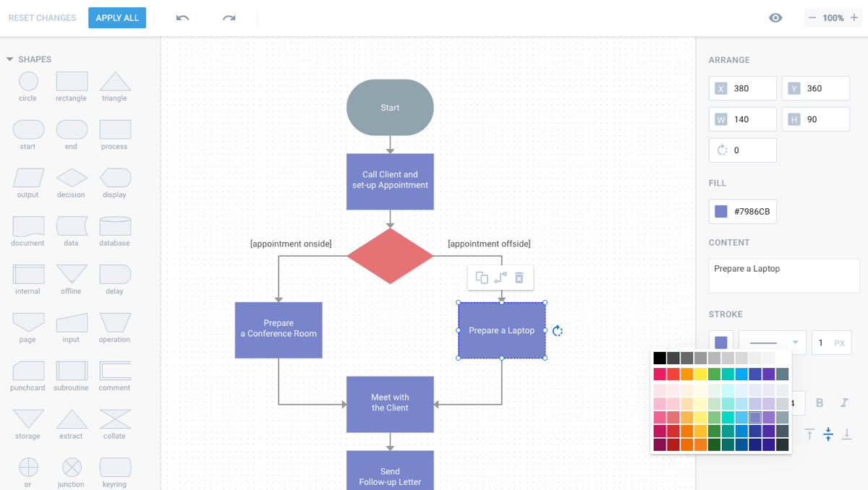
Task: Toggle bold text formatting
Action: click(820, 403)
